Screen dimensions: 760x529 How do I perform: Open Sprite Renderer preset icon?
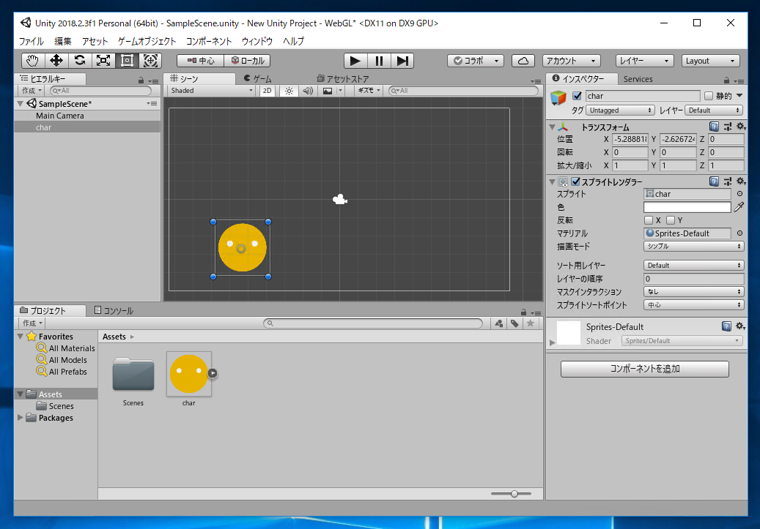pos(728,181)
